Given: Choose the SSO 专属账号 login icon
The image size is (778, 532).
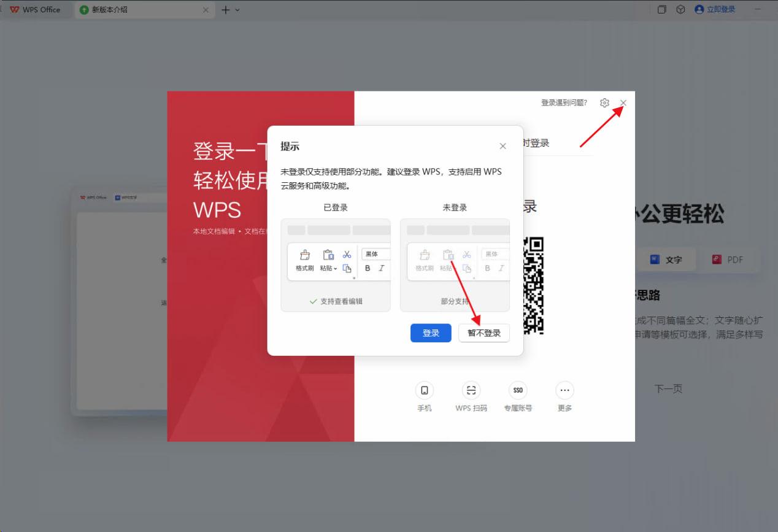Looking at the screenshot, I should (518, 390).
